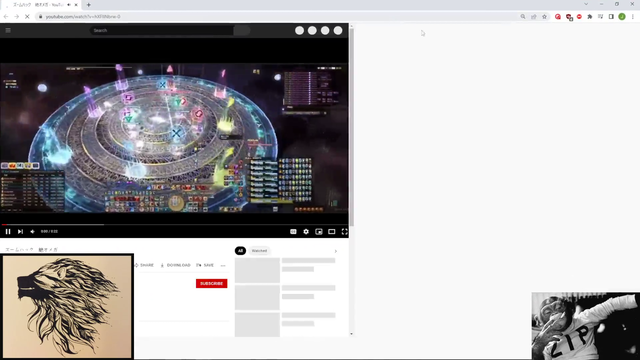Show more filter chips with right chevron
Image resolution: width=640 pixels, height=360 pixels.
(336, 251)
